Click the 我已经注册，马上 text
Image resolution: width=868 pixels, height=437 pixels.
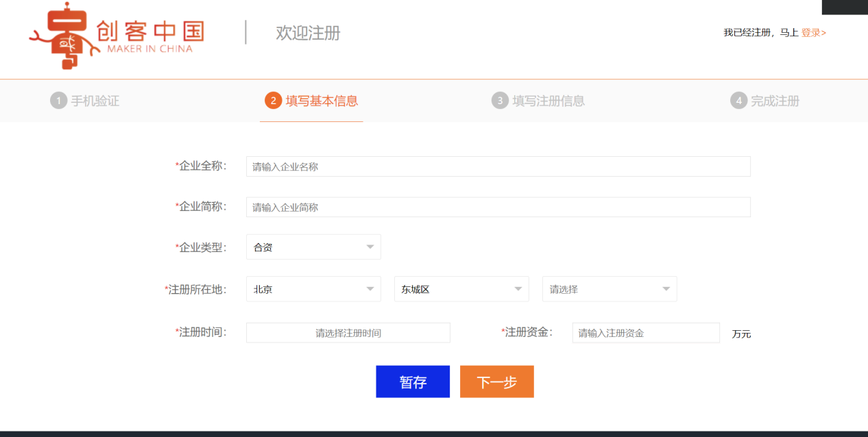761,32
